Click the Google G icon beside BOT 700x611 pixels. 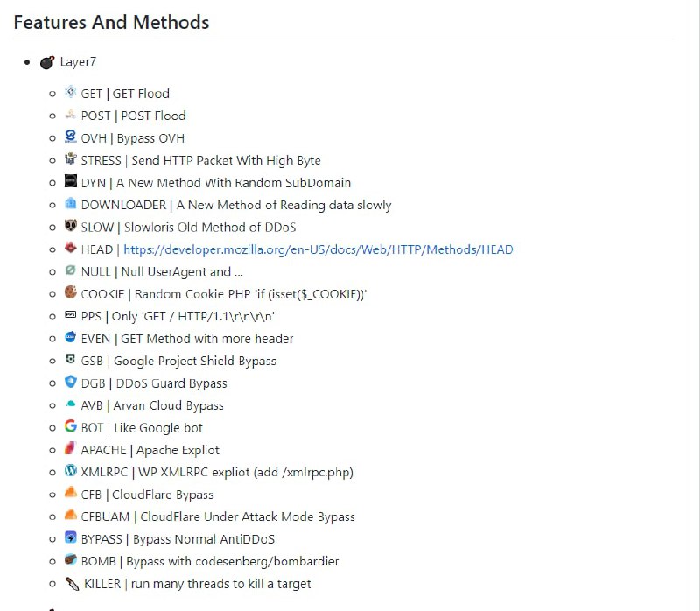70,427
